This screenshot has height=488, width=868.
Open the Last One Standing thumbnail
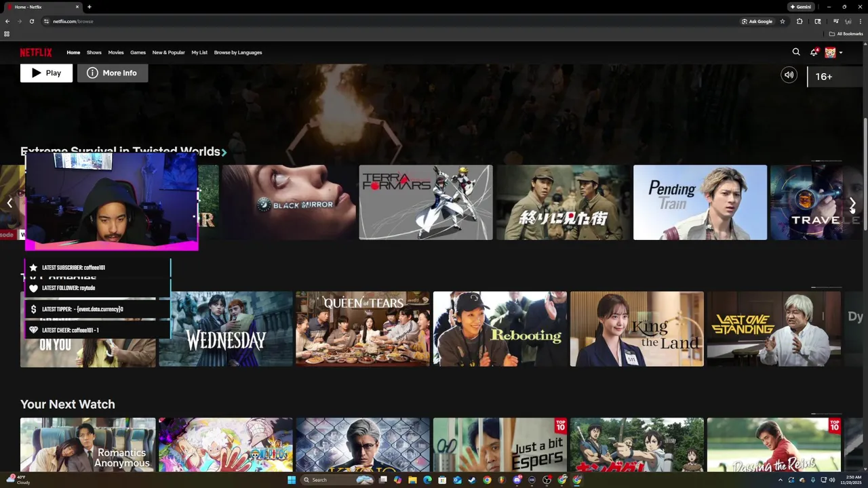click(x=774, y=329)
